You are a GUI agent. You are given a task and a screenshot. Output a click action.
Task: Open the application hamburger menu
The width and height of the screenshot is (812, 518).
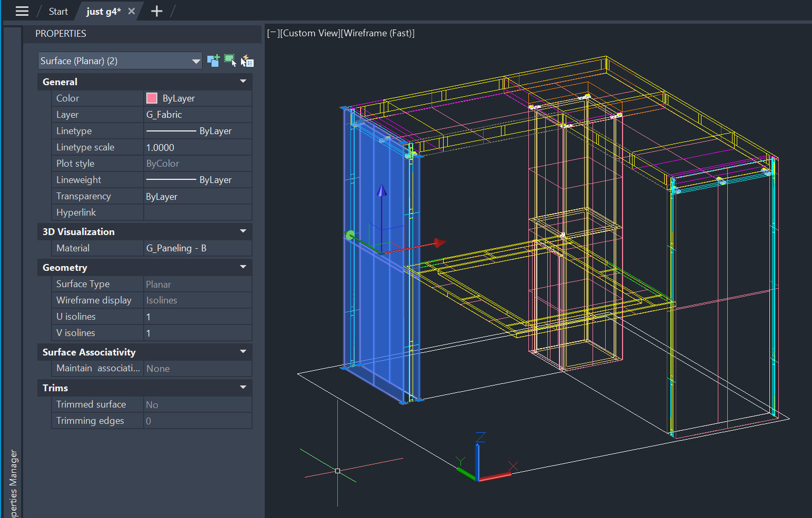[x=21, y=11]
